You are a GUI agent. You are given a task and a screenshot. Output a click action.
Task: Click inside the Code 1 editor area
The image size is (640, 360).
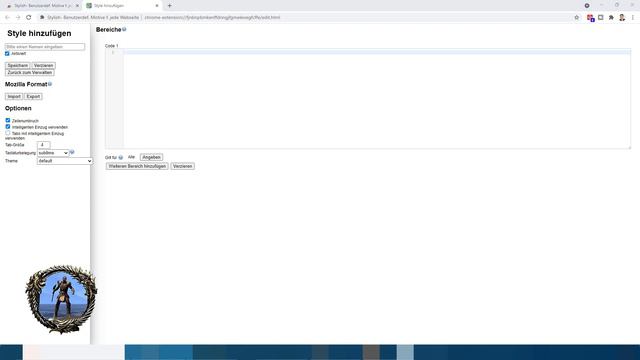[368, 98]
